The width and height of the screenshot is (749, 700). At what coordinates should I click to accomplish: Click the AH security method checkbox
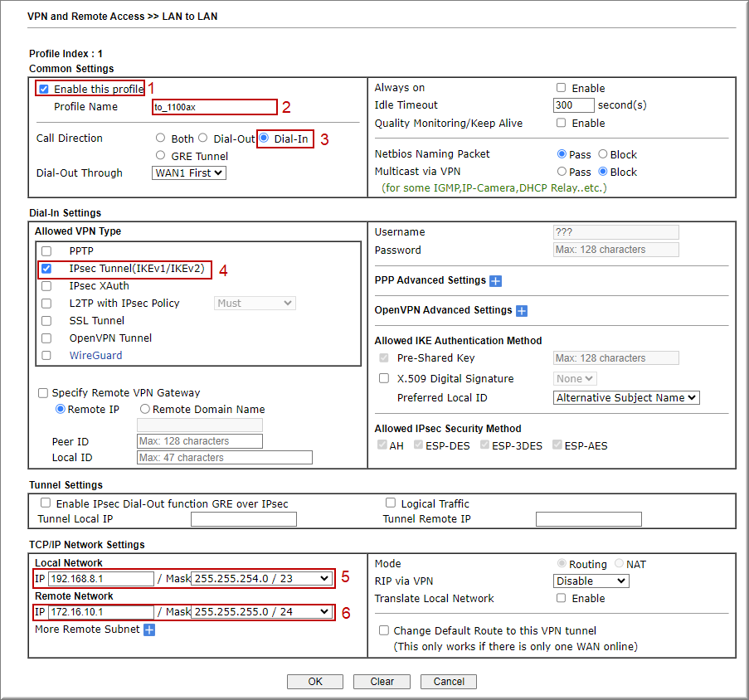382,445
